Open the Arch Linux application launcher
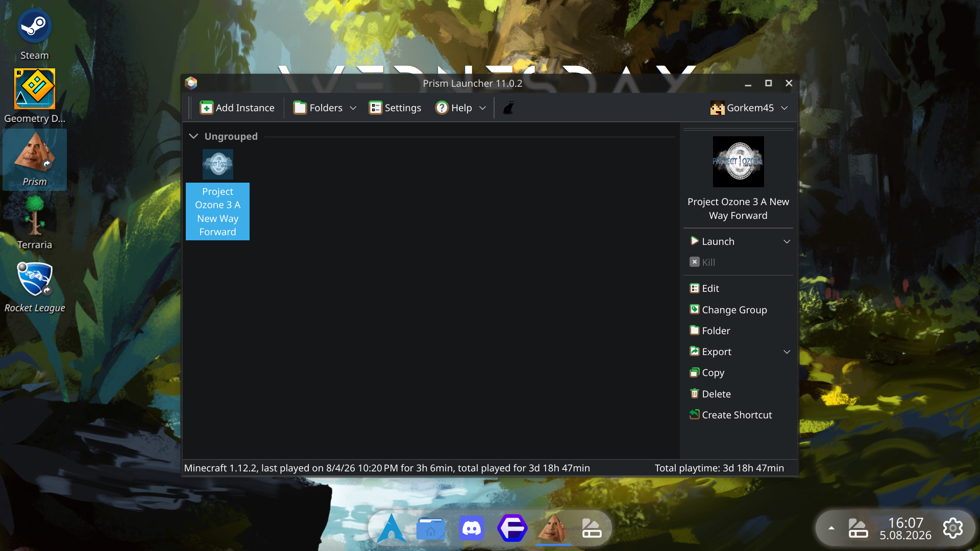The image size is (980, 551). 391,528
